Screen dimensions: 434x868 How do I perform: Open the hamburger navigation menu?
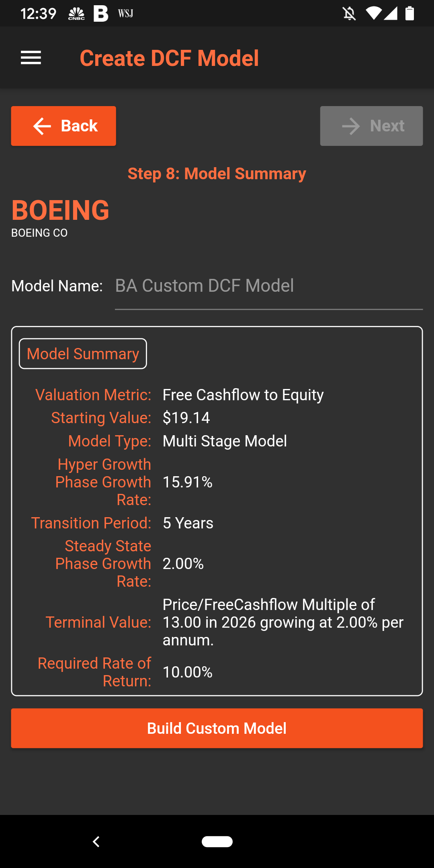pyautogui.click(x=31, y=58)
